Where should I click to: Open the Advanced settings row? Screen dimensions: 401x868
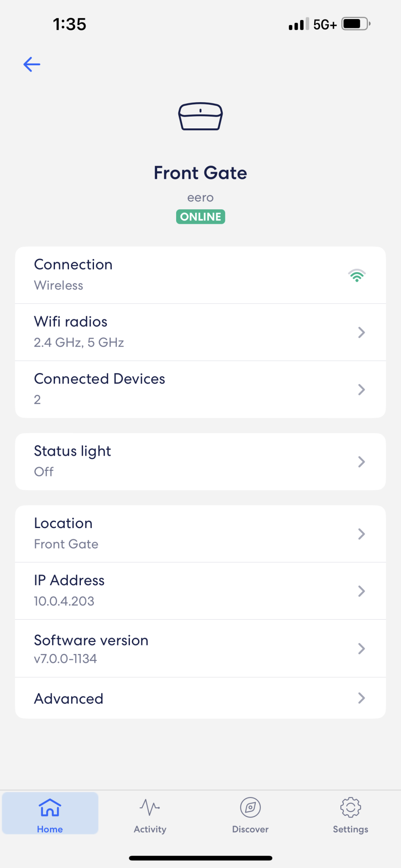click(x=200, y=698)
